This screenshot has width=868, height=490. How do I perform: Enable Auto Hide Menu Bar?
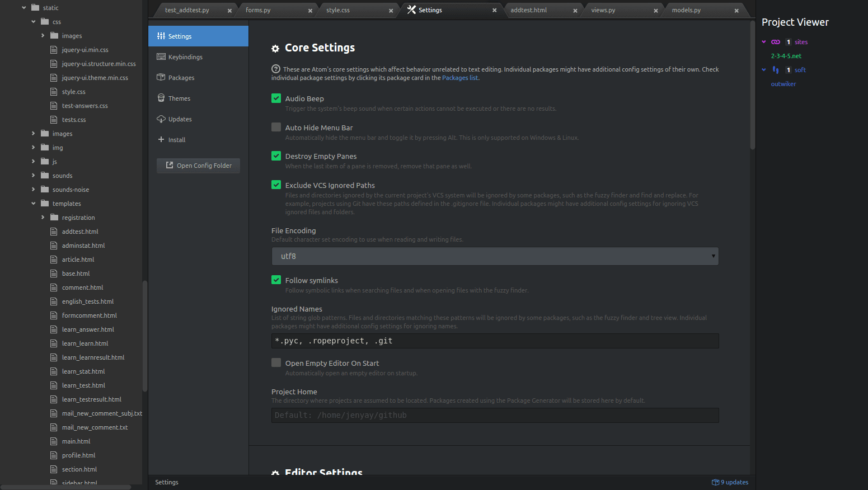[x=276, y=128]
